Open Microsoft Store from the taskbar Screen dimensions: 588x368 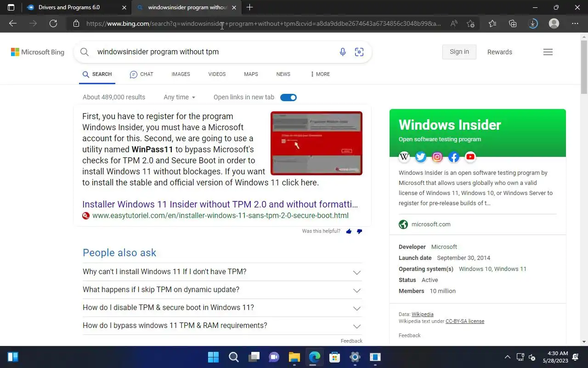334,357
